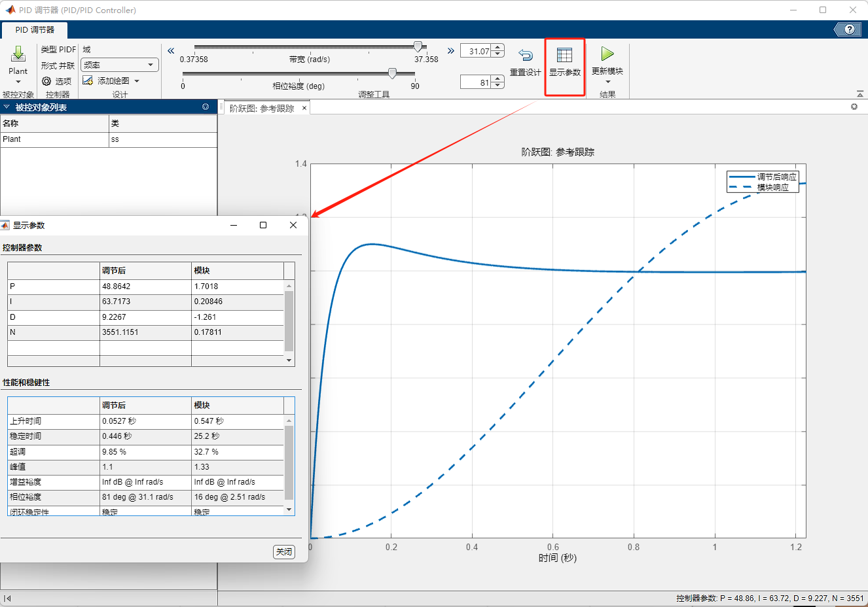Screen dimensions: 868x607
Task: Click the 形式 并联 form setting
Action: pos(58,65)
